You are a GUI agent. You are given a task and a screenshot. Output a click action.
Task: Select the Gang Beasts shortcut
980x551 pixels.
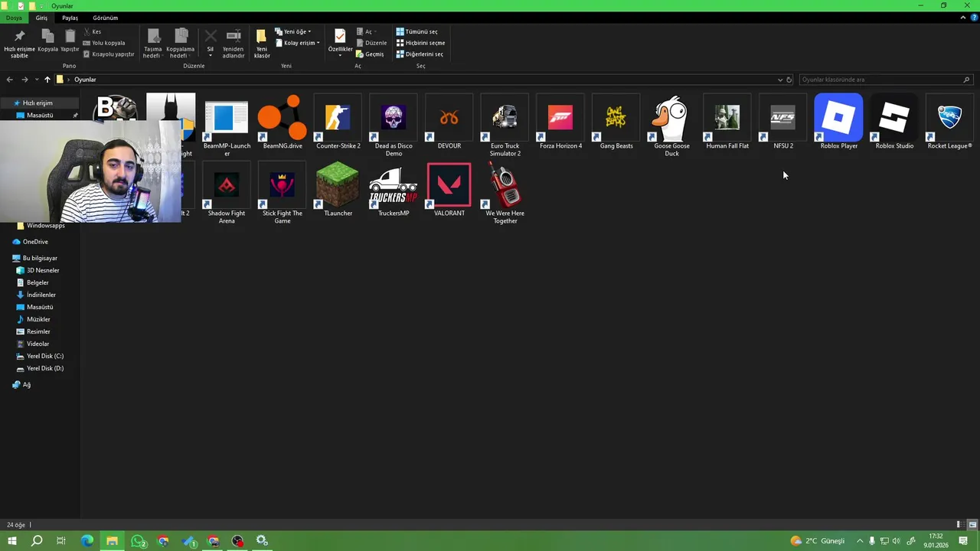pyautogui.click(x=616, y=122)
